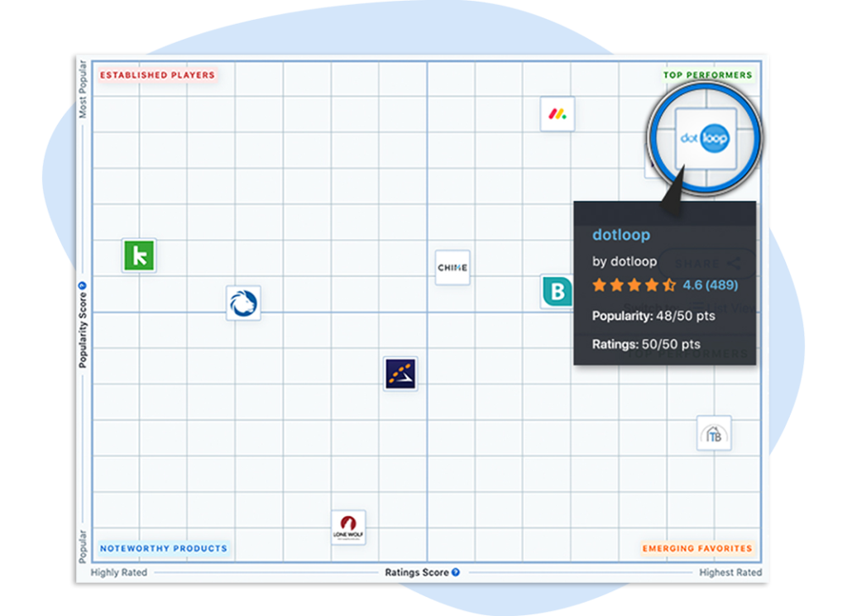This screenshot has width=847, height=616.
Task: Click the EMERGING FAVORITES quadrant label
Action: (x=697, y=547)
